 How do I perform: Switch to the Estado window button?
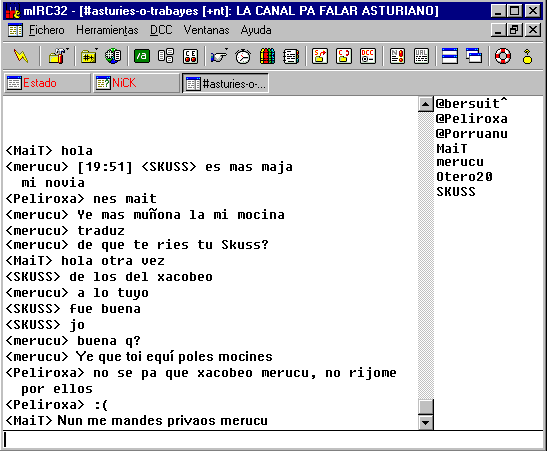pos(47,83)
